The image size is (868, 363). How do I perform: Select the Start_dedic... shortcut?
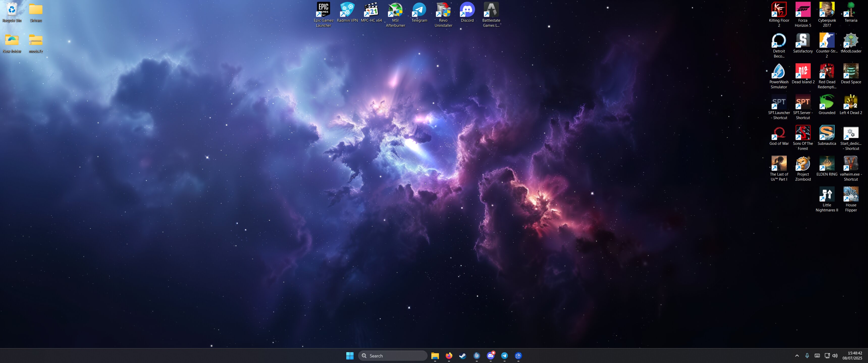(x=851, y=138)
